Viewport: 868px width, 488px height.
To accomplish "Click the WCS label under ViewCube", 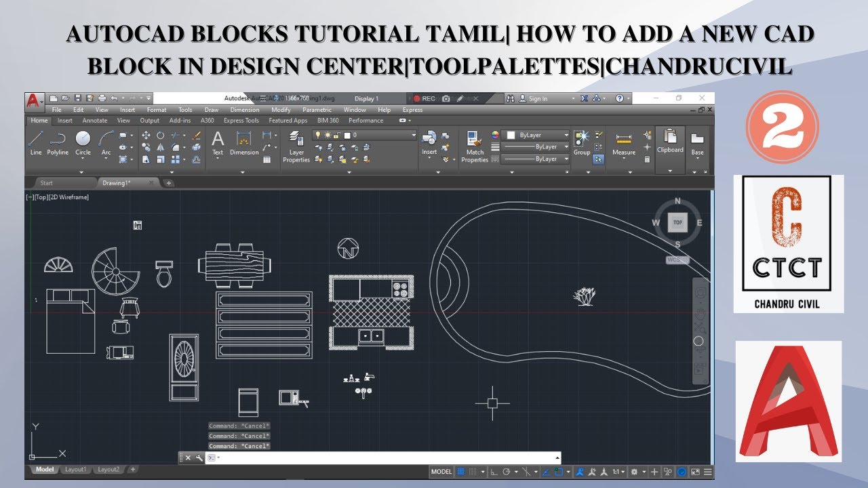I will click(675, 260).
